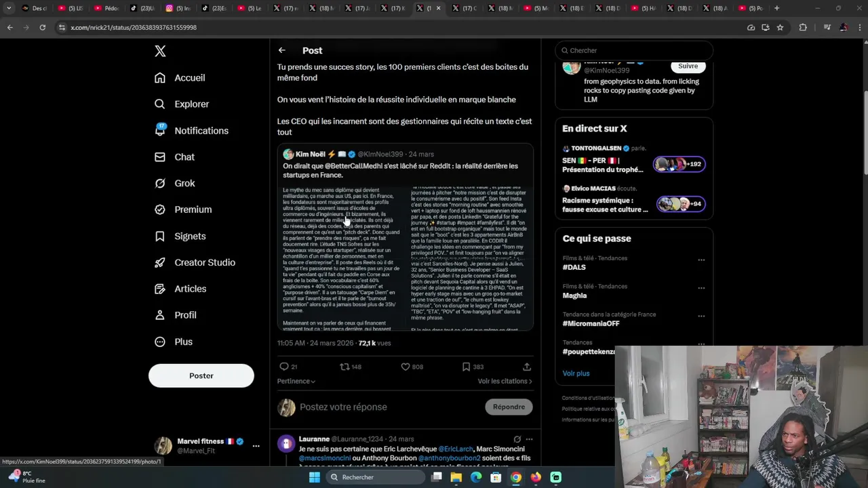Open Windows Start menu
The width and height of the screenshot is (868, 488).
coord(314,477)
